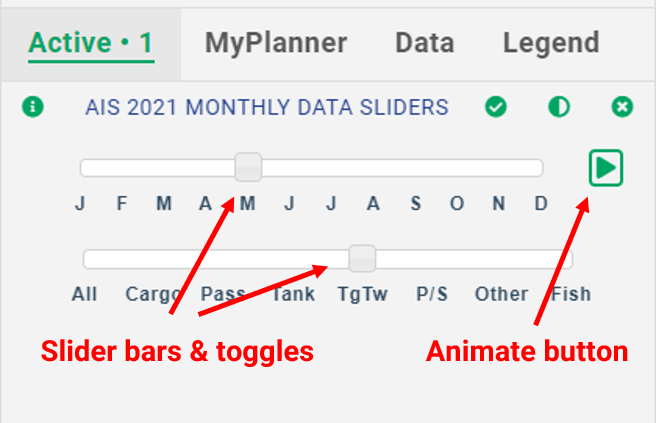Remove layer with green X icon

(622, 107)
